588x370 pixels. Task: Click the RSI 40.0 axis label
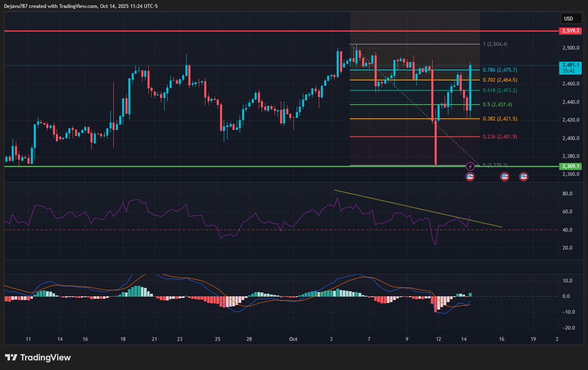coord(567,230)
